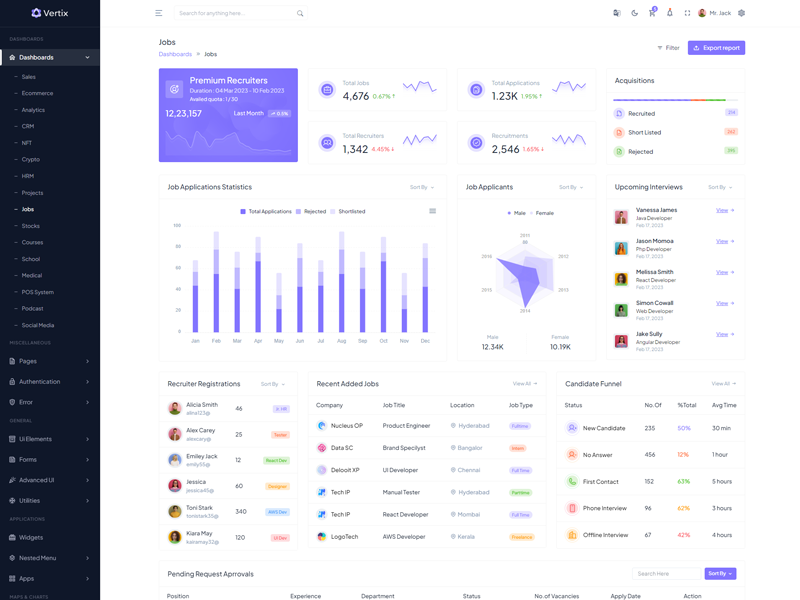The height and width of the screenshot is (600, 800).
Task: Click the Export report button
Action: click(x=716, y=48)
